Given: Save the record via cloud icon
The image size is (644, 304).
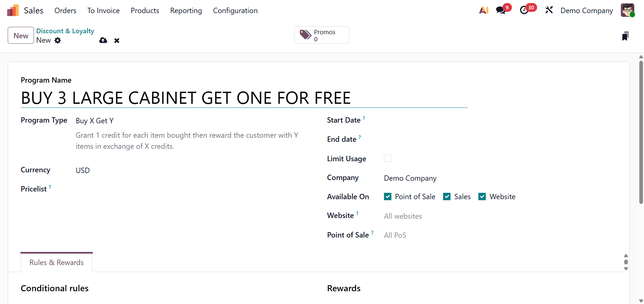Looking at the screenshot, I should (103, 40).
